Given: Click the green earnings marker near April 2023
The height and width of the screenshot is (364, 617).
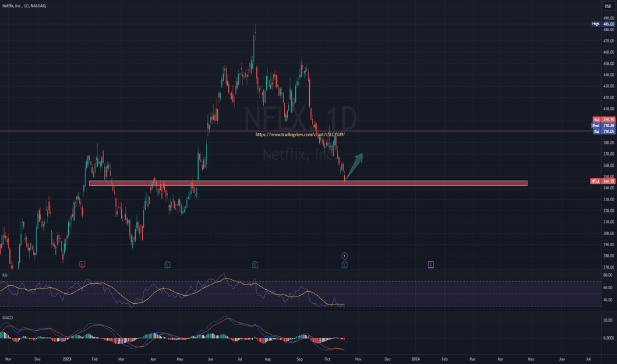Looking at the screenshot, I should pyautogui.click(x=167, y=265).
